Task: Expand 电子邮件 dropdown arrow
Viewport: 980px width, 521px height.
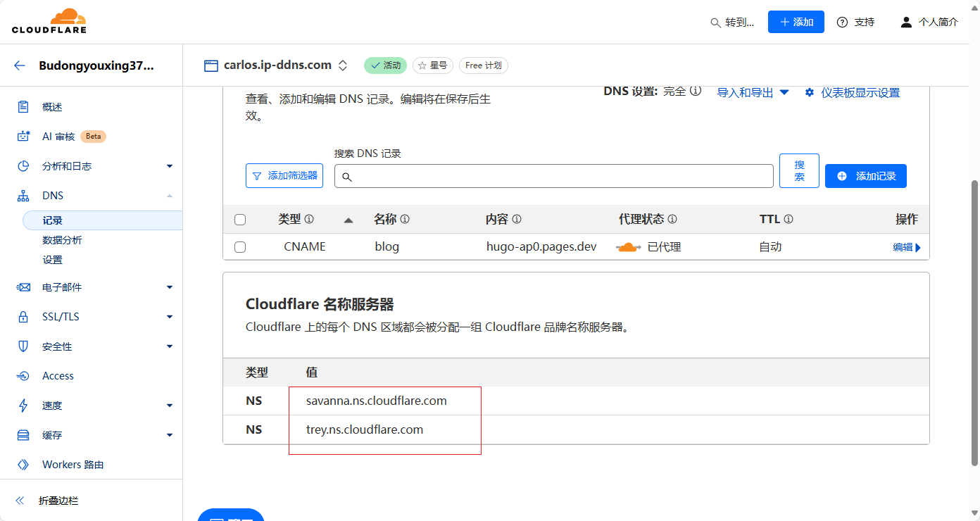Action: (x=170, y=287)
